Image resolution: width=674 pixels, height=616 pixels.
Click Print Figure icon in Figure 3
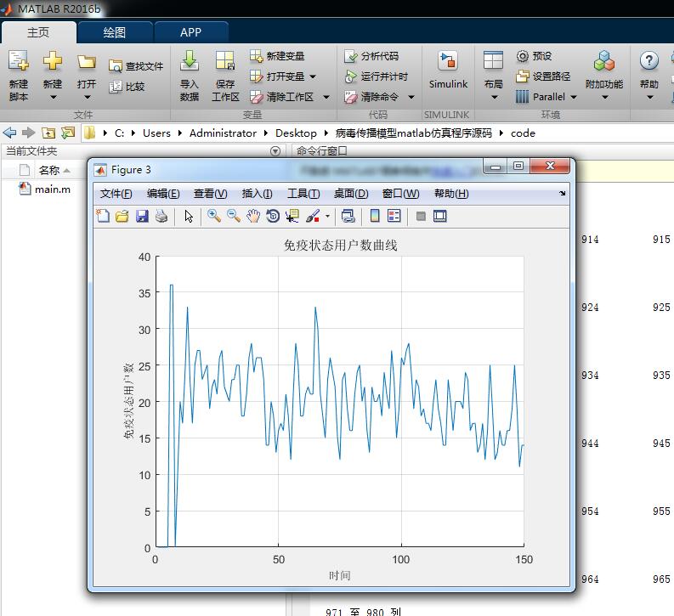pos(161,216)
